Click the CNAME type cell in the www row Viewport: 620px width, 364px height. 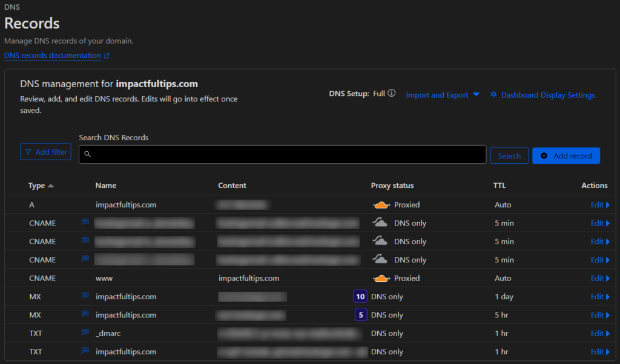[x=42, y=278]
